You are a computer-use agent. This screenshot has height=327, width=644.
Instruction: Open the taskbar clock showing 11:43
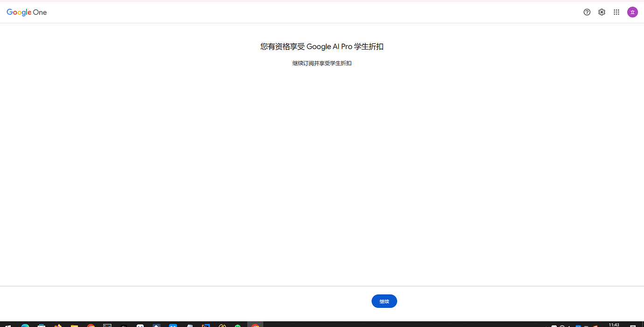click(x=614, y=325)
